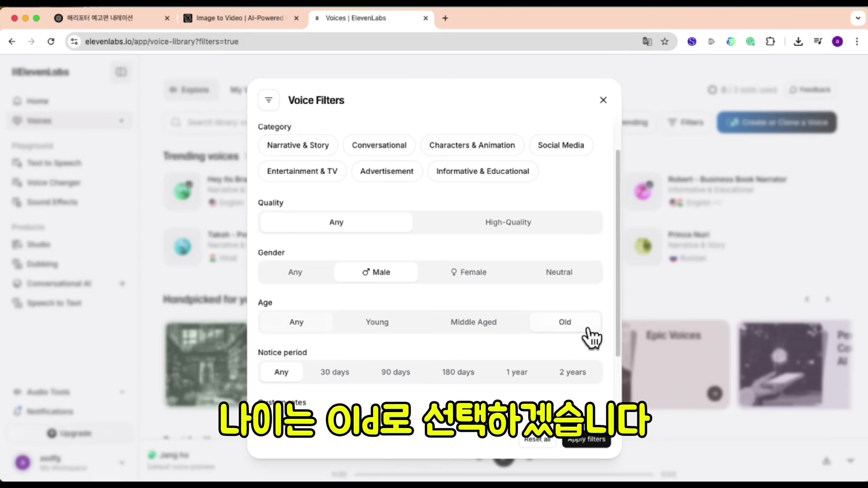Select the Conversational category chip
The width and height of the screenshot is (868, 488).
[x=379, y=145]
